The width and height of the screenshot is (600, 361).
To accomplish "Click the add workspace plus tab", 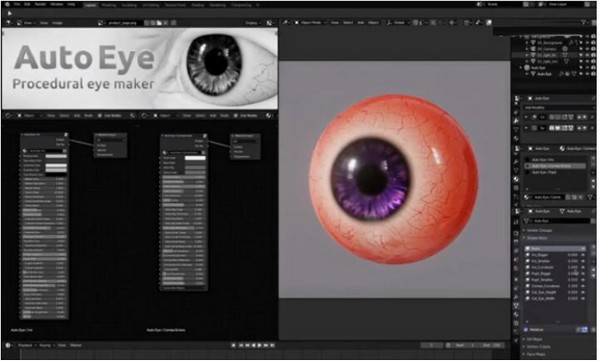I will (x=258, y=5).
